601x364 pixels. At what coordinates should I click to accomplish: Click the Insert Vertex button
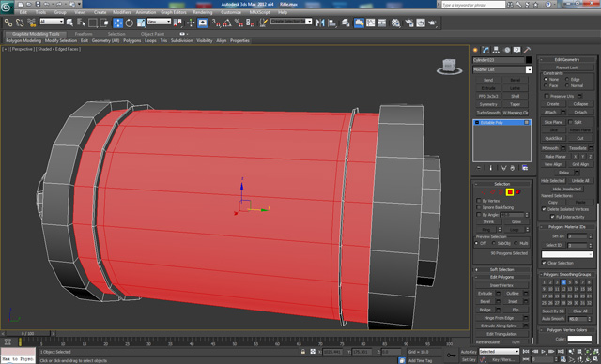[x=501, y=285]
